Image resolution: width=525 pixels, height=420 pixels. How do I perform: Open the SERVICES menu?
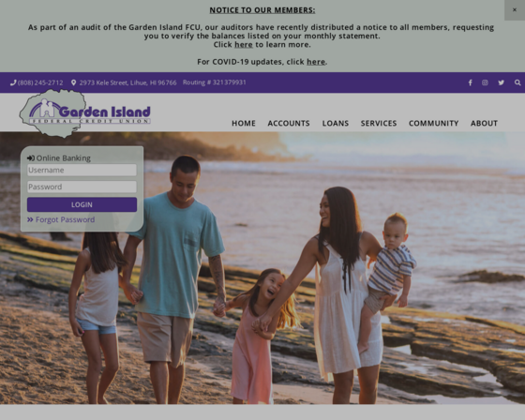pyautogui.click(x=379, y=123)
